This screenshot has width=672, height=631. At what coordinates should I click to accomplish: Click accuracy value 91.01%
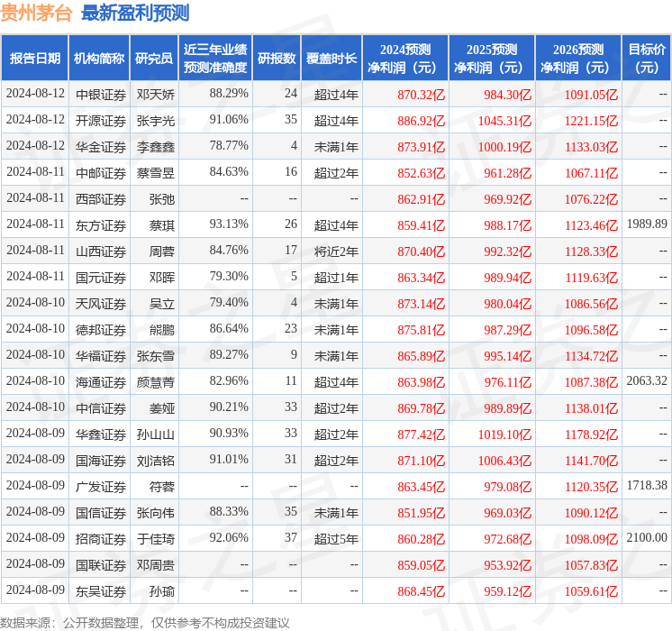pos(229,460)
